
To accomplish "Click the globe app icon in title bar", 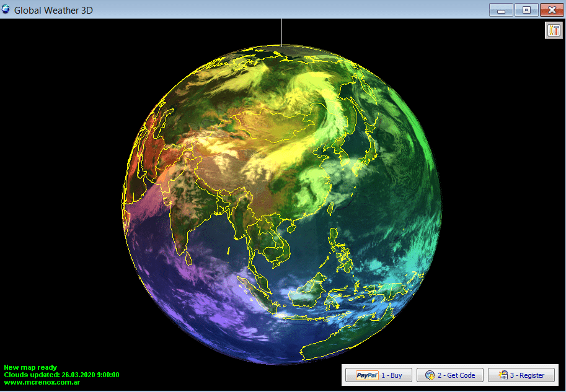I will 6,9.
